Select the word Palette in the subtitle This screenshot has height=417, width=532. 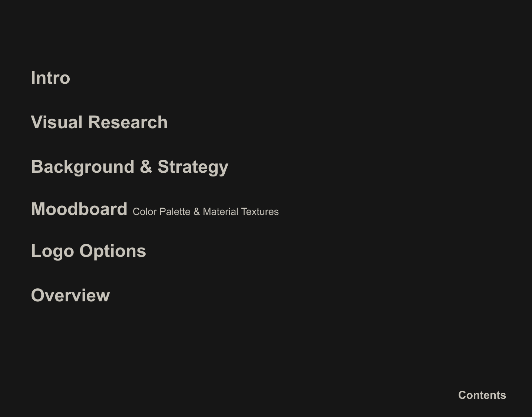(x=175, y=212)
